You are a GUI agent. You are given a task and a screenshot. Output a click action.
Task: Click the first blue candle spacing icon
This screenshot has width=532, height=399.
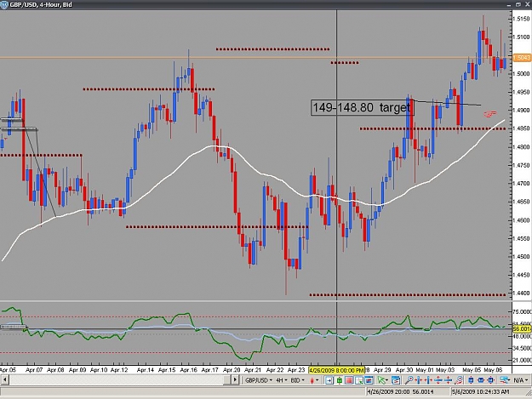471,380
